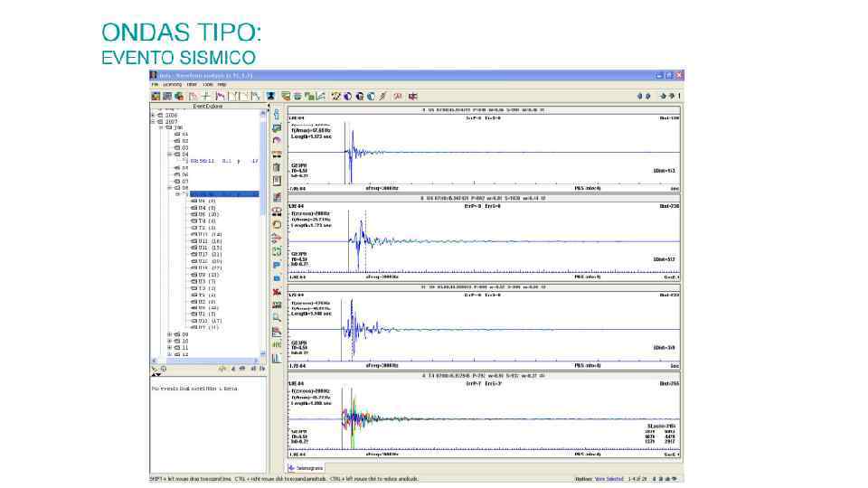Click the Event Explorer vertical scrollbar
This screenshot has width=868, height=488.
[x=263, y=233]
